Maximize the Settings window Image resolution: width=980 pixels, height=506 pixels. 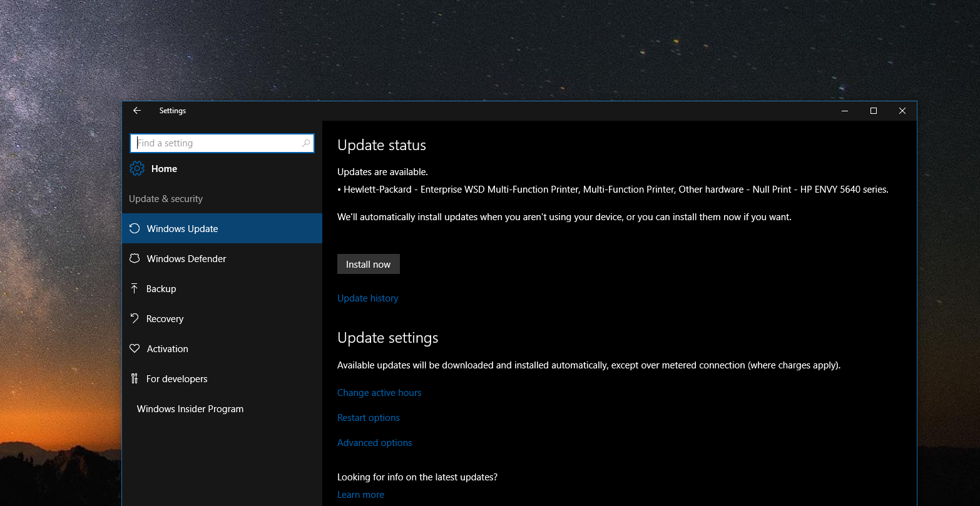click(x=874, y=111)
